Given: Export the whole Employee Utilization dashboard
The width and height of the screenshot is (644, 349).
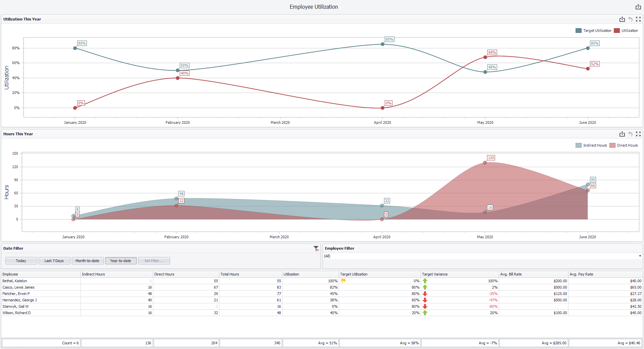Looking at the screenshot, I should point(638,7).
